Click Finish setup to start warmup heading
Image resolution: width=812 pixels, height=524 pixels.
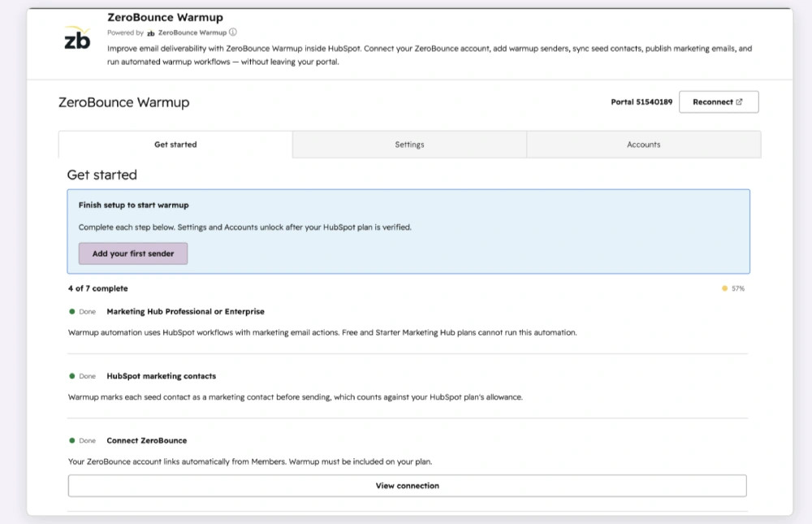click(x=134, y=206)
